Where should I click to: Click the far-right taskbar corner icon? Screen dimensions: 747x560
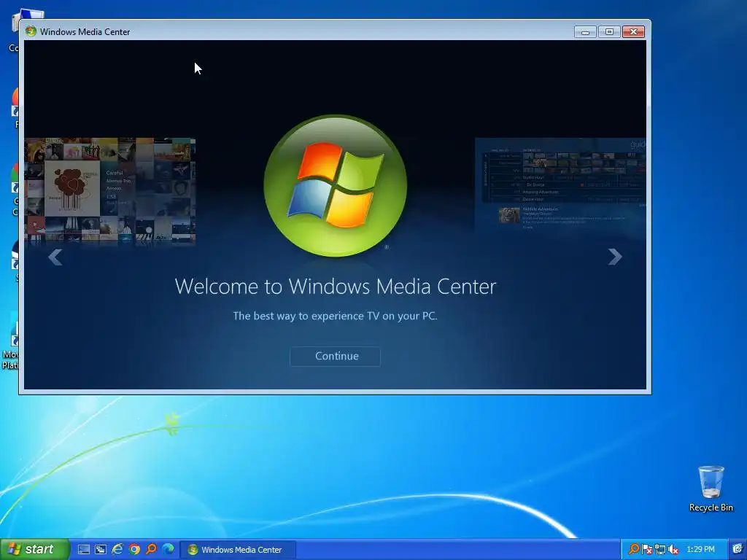pos(738,550)
